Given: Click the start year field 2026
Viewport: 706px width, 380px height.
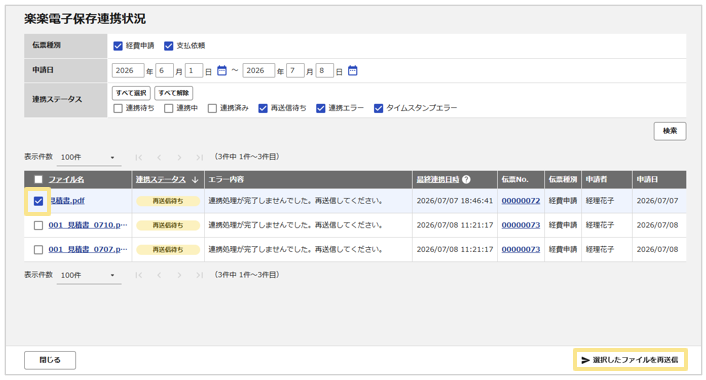Looking at the screenshot, I should (x=128, y=71).
